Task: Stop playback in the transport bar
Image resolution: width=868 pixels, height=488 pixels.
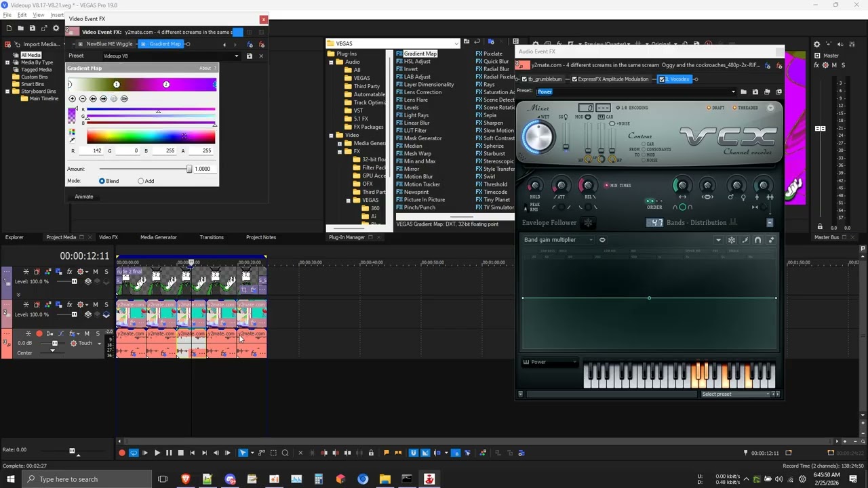Action: [x=180, y=453]
